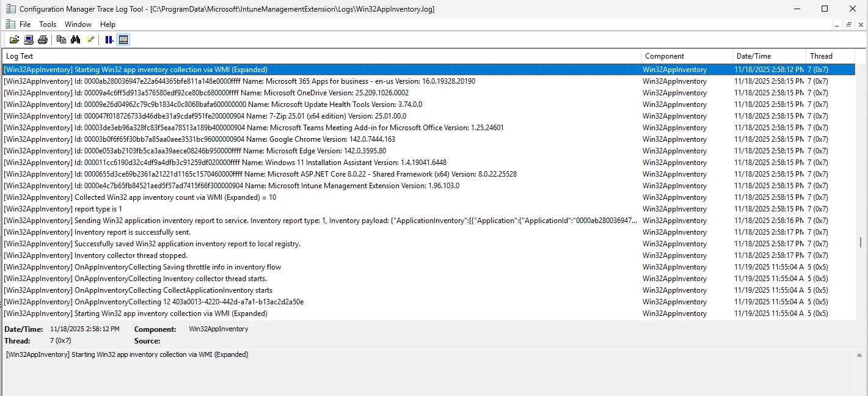
Task: Select the Microsoft ASP.NET Core 8.0.22 row
Action: click(x=428, y=174)
